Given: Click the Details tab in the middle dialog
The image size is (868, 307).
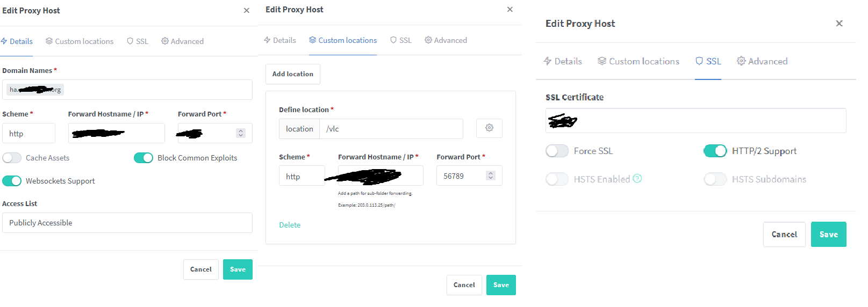Looking at the screenshot, I should [279, 40].
